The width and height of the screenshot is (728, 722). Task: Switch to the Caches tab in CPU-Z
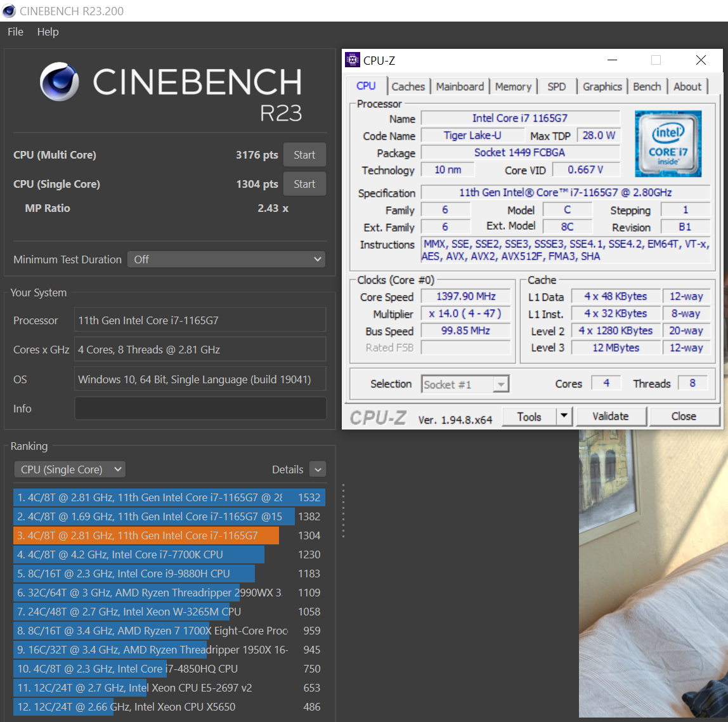coord(408,86)
